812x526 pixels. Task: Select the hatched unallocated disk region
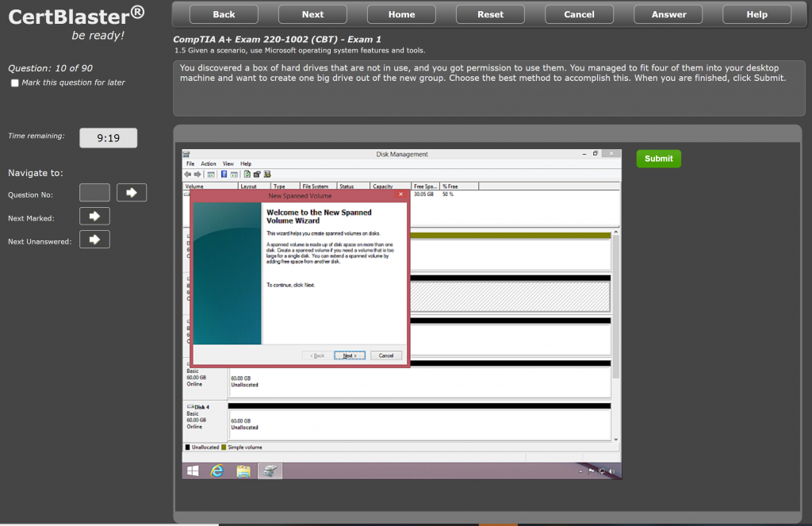(510, 297)
